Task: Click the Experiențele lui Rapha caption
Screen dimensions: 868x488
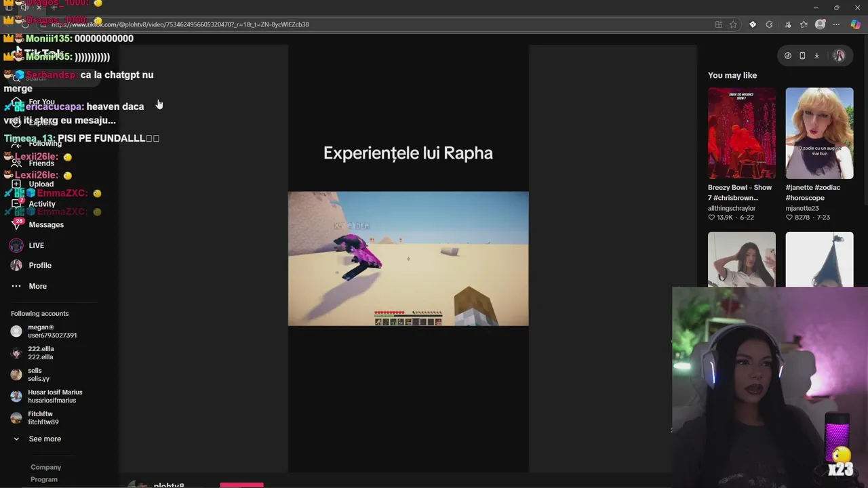Action: [x=408, y=153]
